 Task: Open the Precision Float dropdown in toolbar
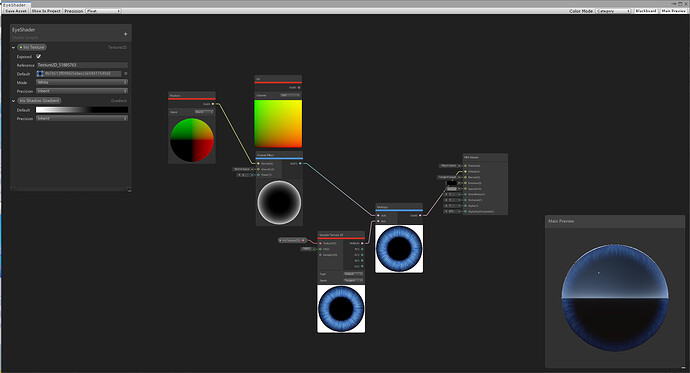[103, 11]
